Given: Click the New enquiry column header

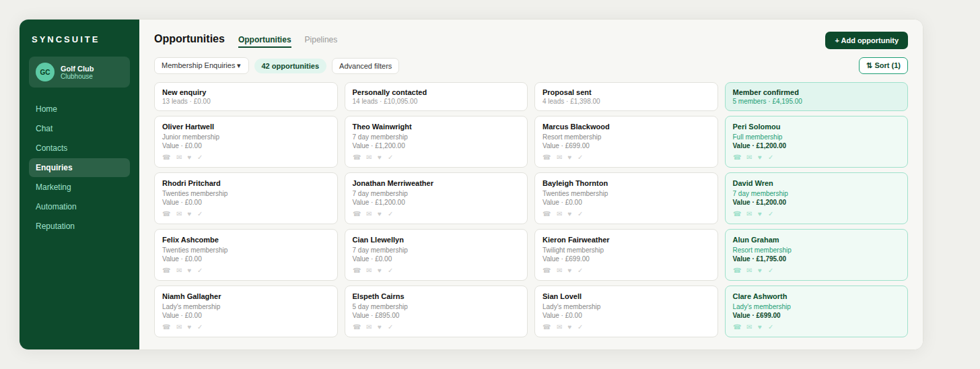Looking at the screenshot, I should (x=246, y=96).
